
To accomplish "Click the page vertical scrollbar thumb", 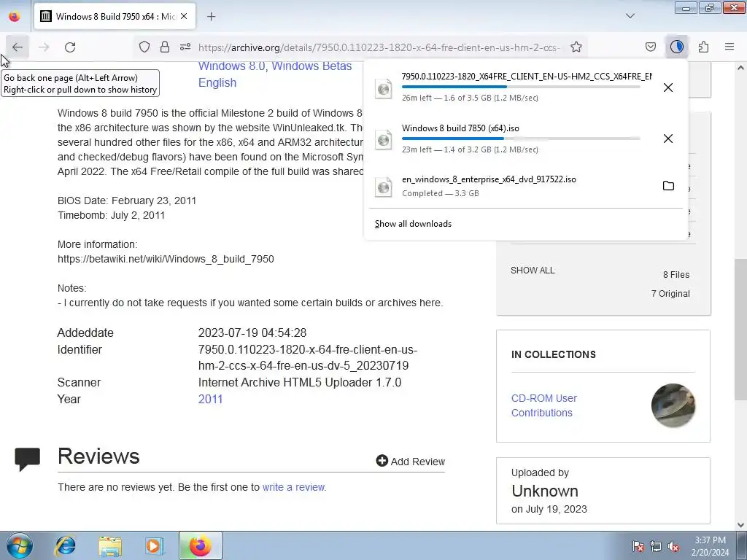I will click(740, 330).
